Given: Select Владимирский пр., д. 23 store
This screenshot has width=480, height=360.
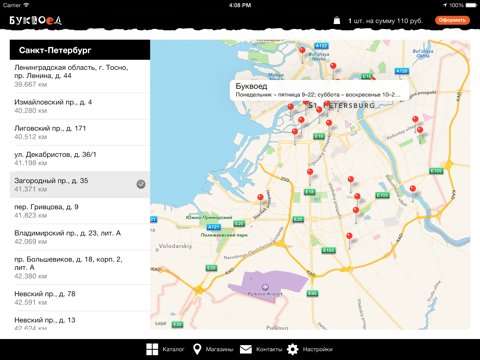Looking at the screenshot, I should click(x=80, y=237).
